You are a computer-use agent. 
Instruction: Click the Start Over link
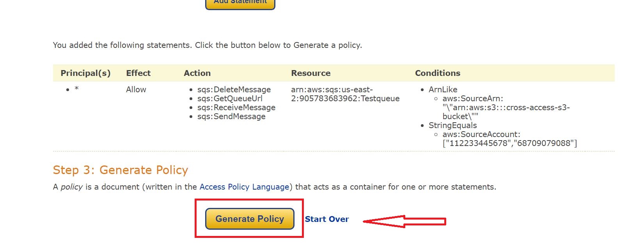pyautogui.click(x=326, y=219)
